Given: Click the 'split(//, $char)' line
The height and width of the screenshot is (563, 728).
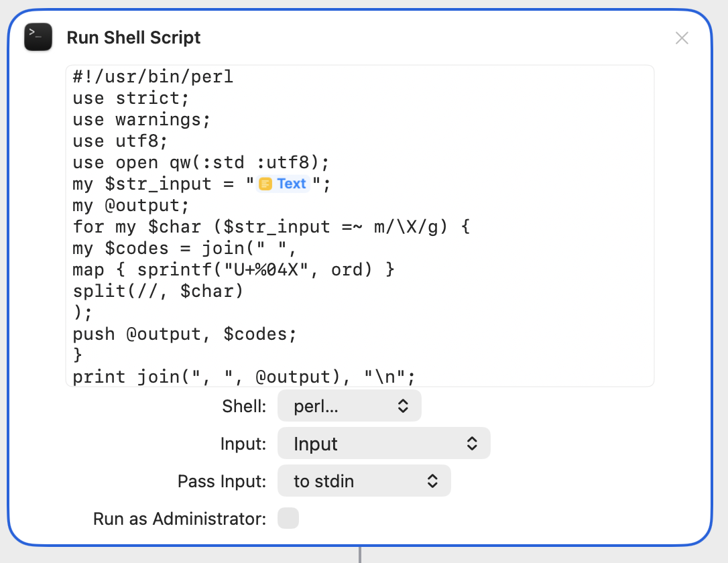Looking at the screenshot, I should point(158,291).
